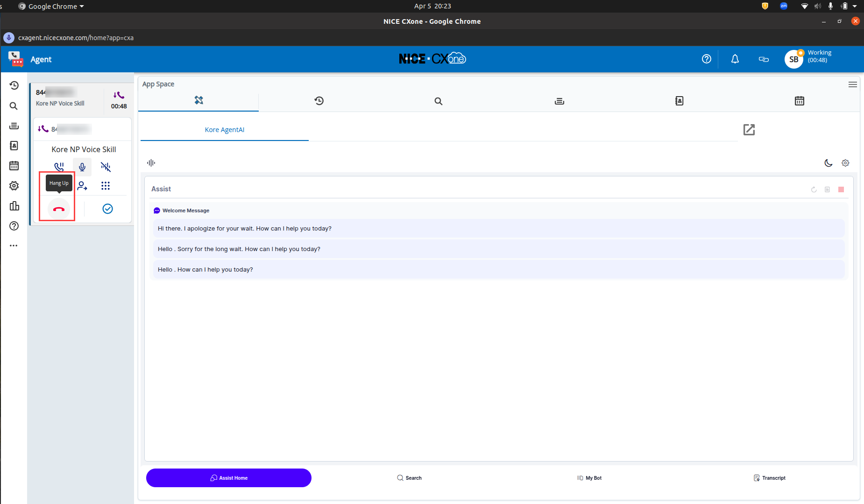Select 'Hello . How can I help you today?' message
The height and width of the screenshot is (504, 864).
point(499,270)
